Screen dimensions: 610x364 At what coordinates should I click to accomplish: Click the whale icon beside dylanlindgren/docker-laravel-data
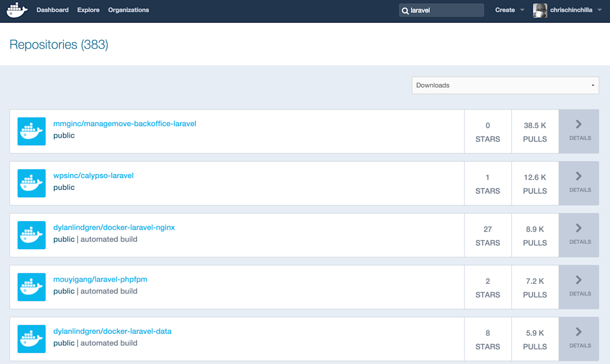[31, 339]
